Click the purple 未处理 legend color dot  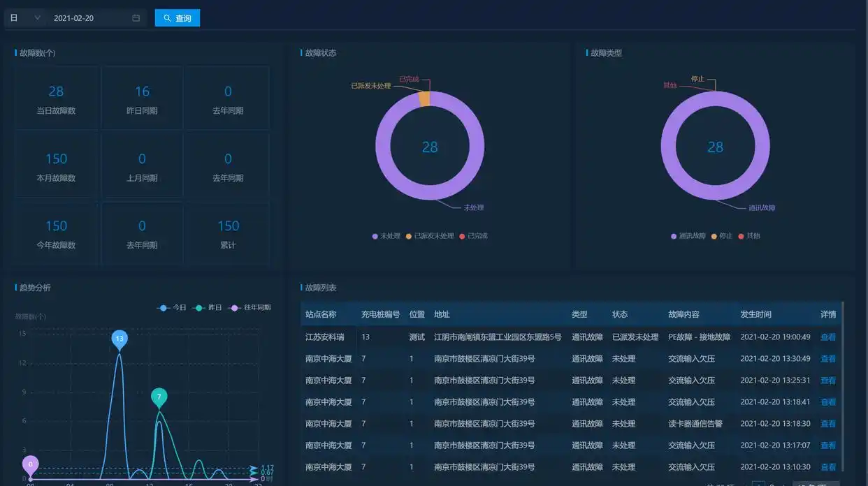click(x=375, y=236)
